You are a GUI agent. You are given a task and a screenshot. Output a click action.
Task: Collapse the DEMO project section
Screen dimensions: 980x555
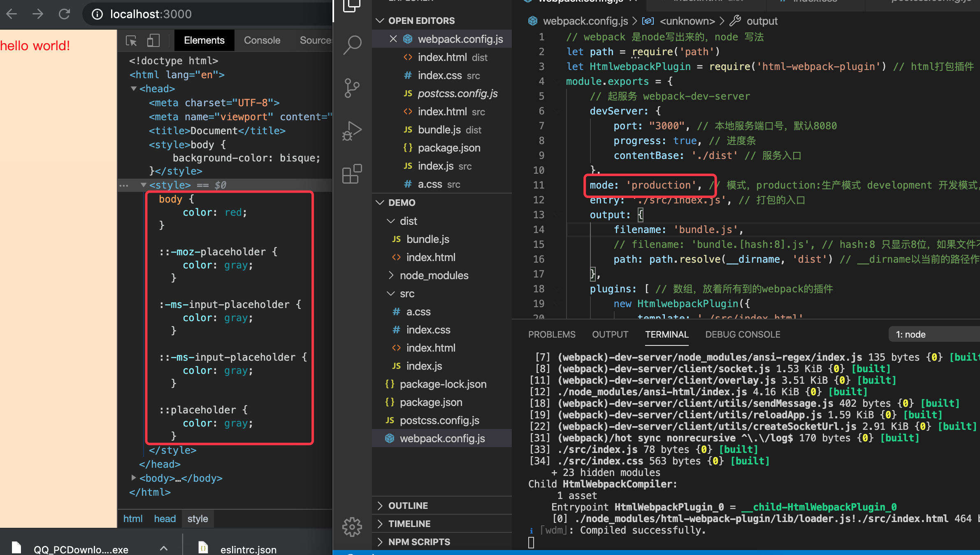[x=442, y=203]
